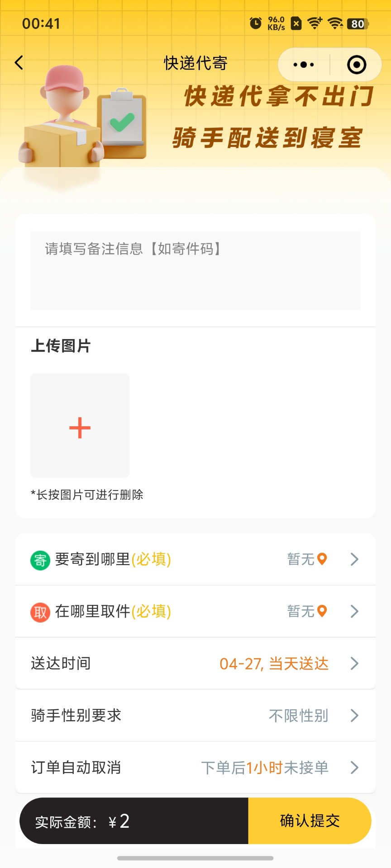Tap the alarm clock status icon

[x=256, y=23]
